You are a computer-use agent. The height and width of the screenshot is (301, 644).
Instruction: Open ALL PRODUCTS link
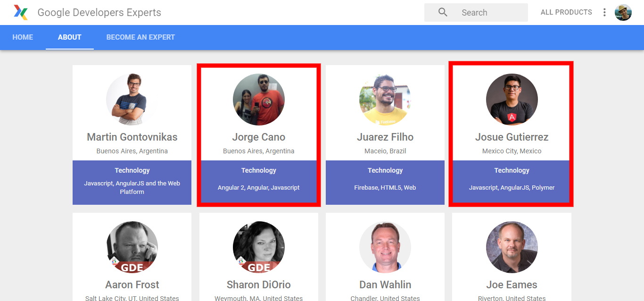click(x=566, y=12)
